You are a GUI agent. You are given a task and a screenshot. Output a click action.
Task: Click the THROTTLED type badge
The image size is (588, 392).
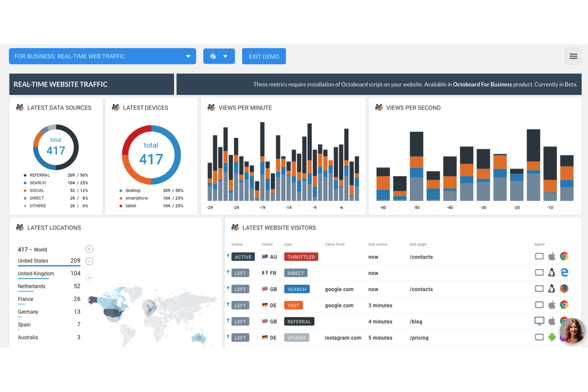point(301,257)
